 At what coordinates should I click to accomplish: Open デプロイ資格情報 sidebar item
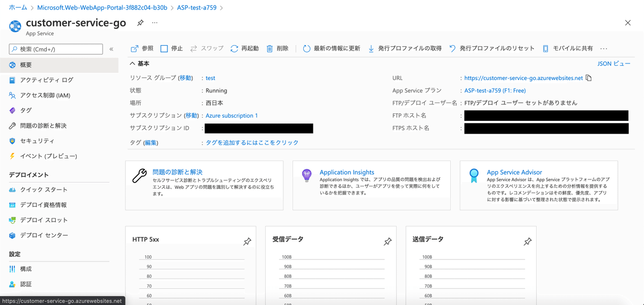pos(59,205)
